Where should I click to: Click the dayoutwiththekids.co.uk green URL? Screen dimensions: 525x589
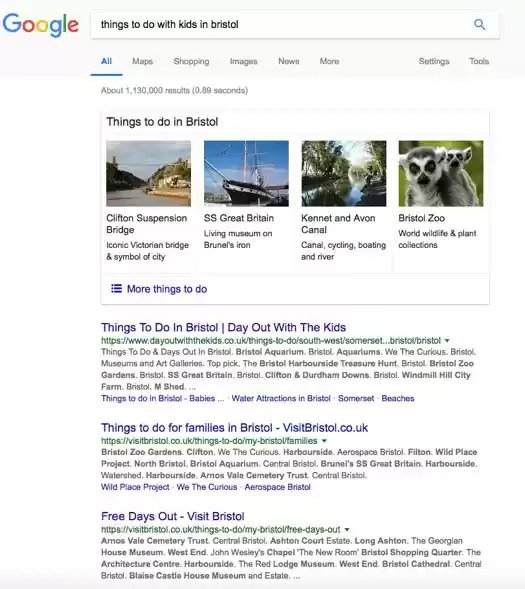(x=271, y=341)
